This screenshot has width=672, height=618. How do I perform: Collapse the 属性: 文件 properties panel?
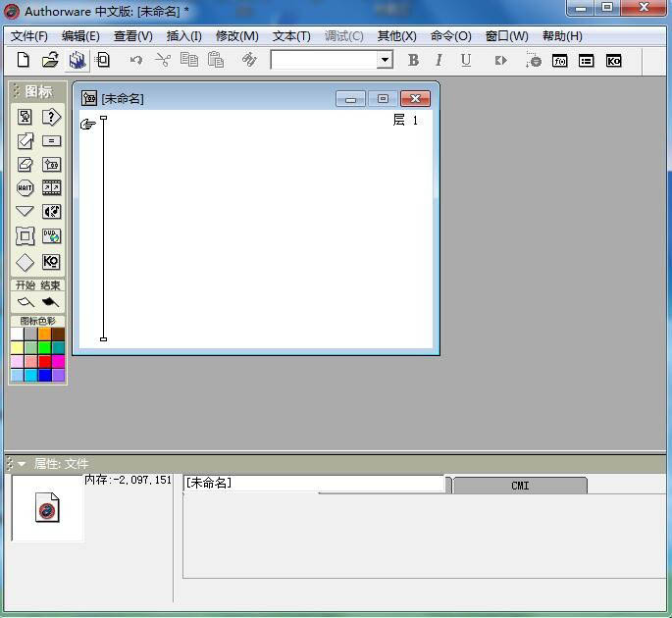pos(22,464)
